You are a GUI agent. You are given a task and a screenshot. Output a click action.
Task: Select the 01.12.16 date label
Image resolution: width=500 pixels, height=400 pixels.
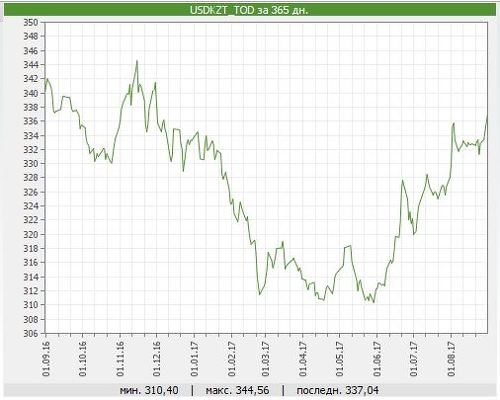[157, 359]
